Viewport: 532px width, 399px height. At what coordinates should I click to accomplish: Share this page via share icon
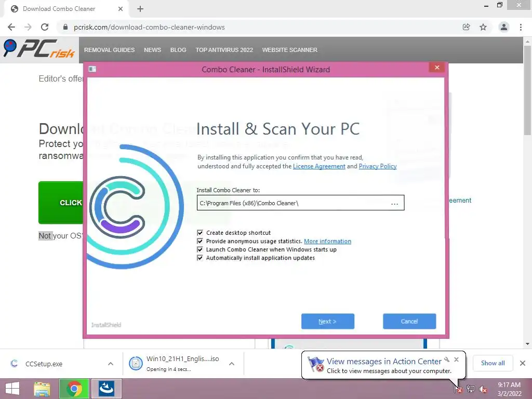(466, 27)
